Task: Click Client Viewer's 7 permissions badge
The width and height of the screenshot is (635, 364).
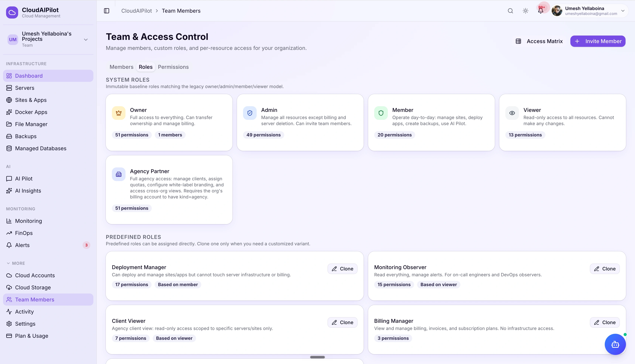Action: (x=131, y=338)
